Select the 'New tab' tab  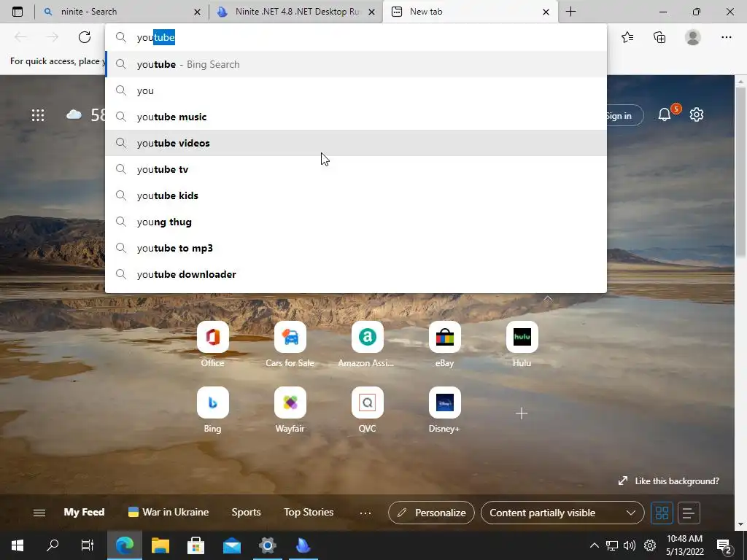click(x=470, y=12)
